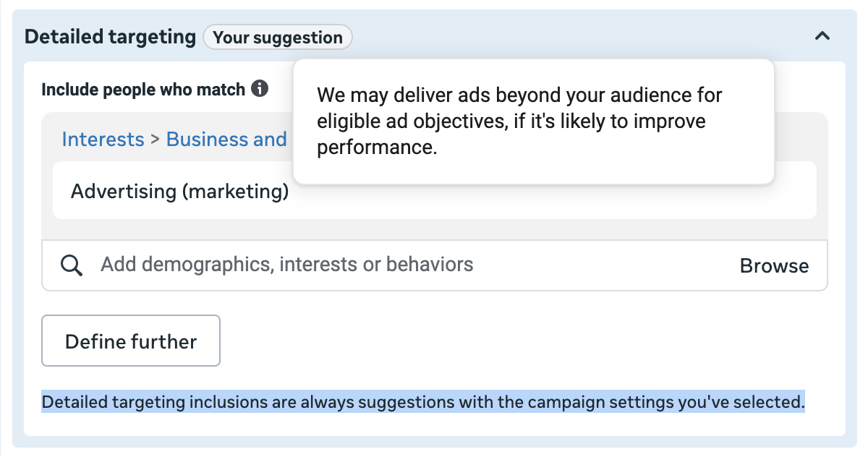
Task: Click the highlighted Detailed targeting inclusions note
Action: pyautogui.click(x=423, y=402)
